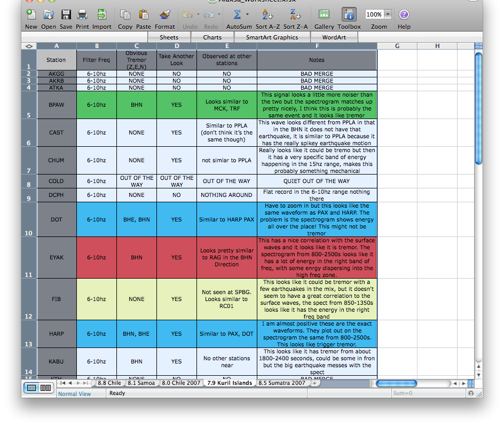Click the AutoSum sigma icon
The image size is (504, 427).
coord(237,14)
